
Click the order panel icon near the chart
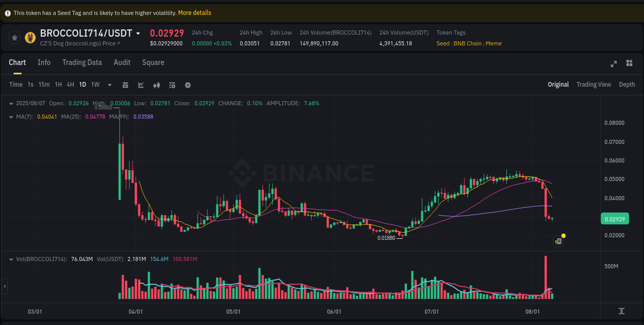click(558, 241)
